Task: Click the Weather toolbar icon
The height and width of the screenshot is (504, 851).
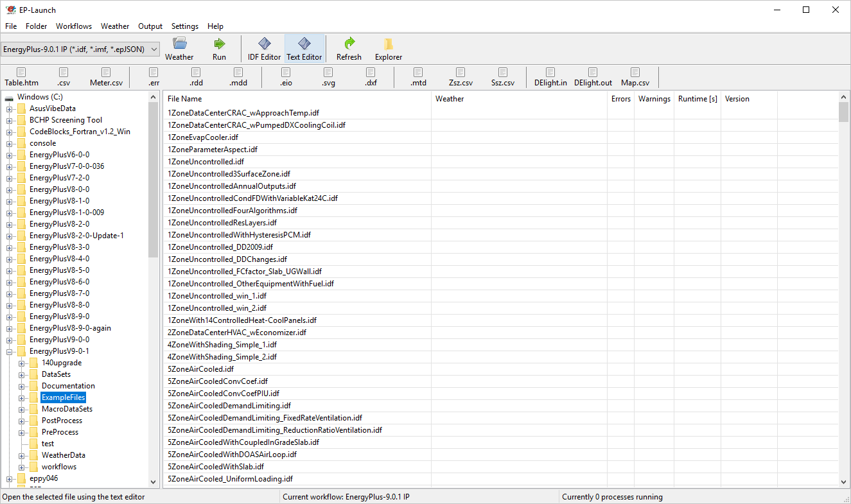Action: point(179,49)
